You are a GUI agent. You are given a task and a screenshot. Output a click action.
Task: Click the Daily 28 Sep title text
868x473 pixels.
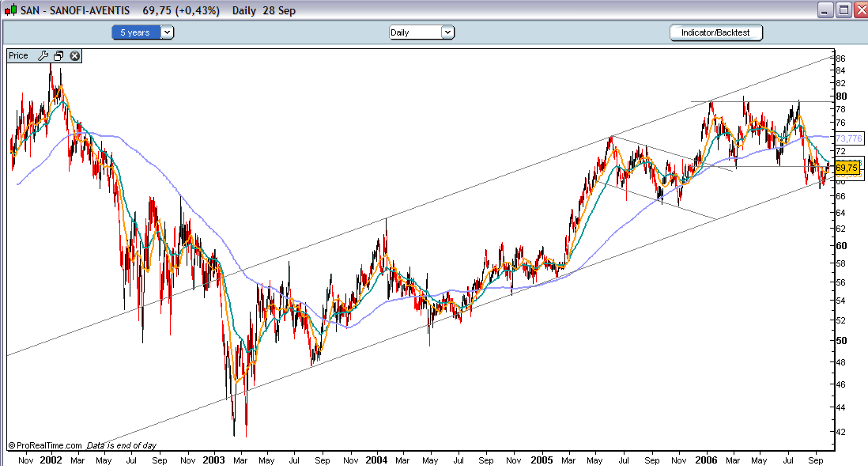pos(264,10)
